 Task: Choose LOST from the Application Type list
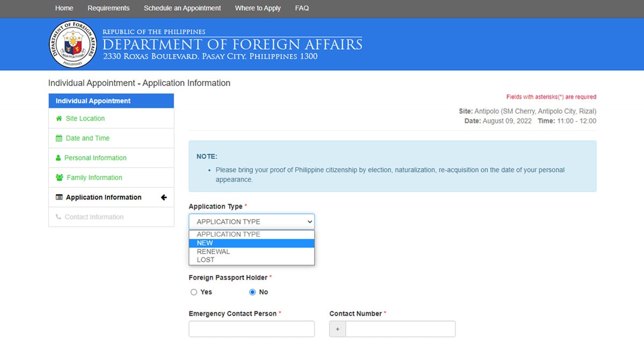(206, 259)
